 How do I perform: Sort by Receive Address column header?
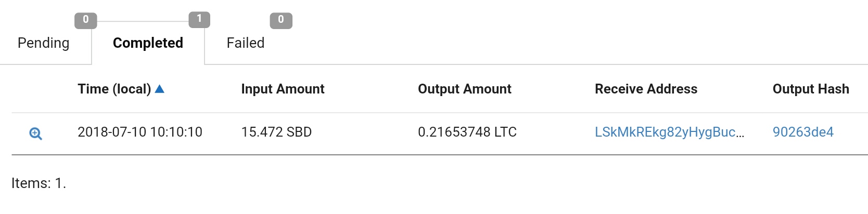click(646, 89)
